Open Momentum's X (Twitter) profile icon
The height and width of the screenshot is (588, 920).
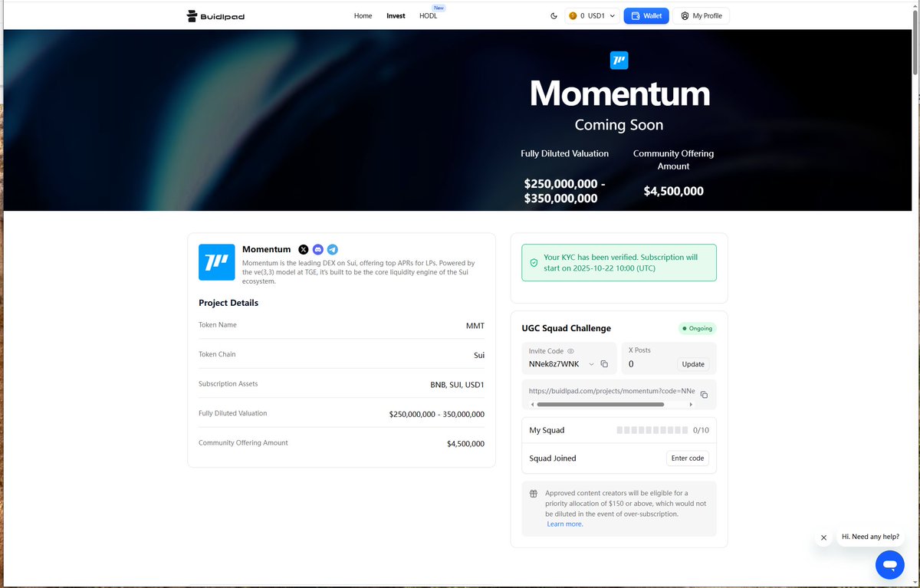[303, 249]
